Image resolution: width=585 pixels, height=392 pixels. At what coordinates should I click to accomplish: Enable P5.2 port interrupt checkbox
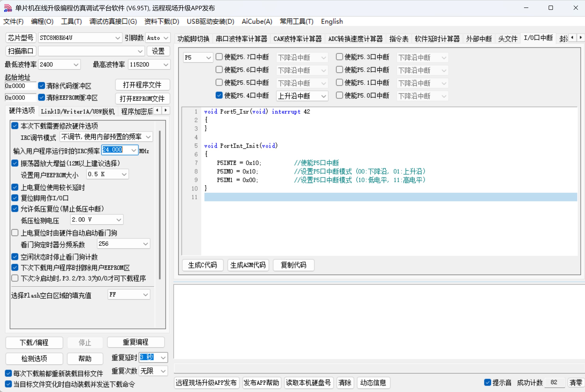(x=339, y=70)
